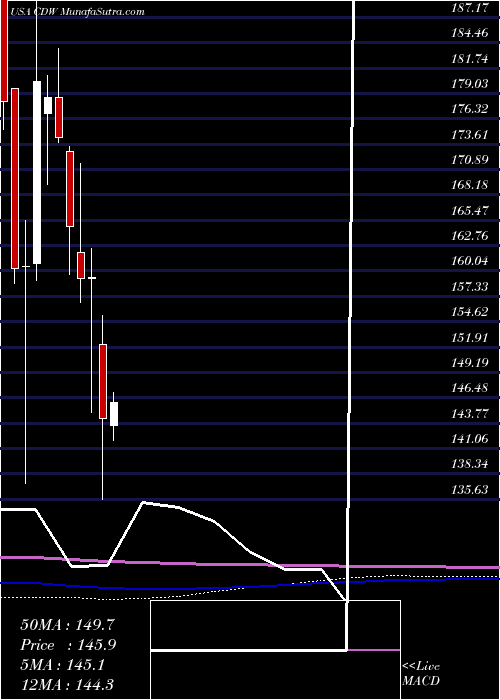Viewport: 500px width, 700px height.
Task: Click the 170.89 price axis label
Action: coord(468,159)
